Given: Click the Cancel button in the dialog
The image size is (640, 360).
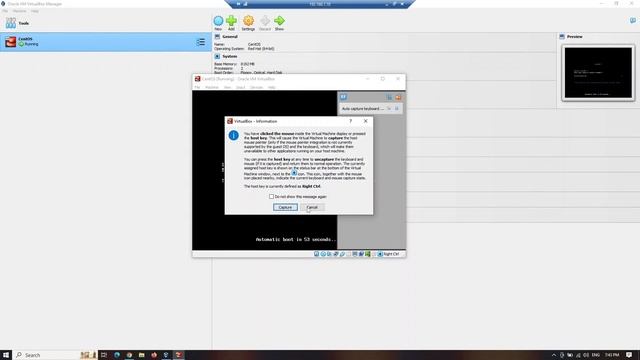Looking at the screenshot, I should (312, 207).
